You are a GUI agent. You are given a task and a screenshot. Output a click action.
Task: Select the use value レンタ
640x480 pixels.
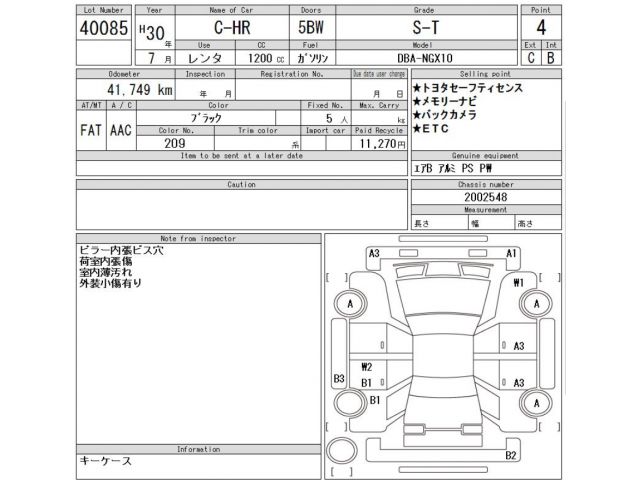click(205, 58)
